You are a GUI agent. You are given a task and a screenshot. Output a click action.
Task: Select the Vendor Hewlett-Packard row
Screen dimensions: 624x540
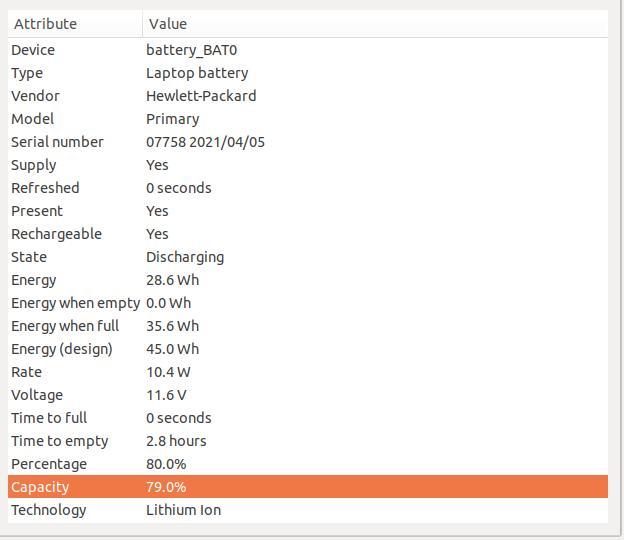(x=308, y=96)
